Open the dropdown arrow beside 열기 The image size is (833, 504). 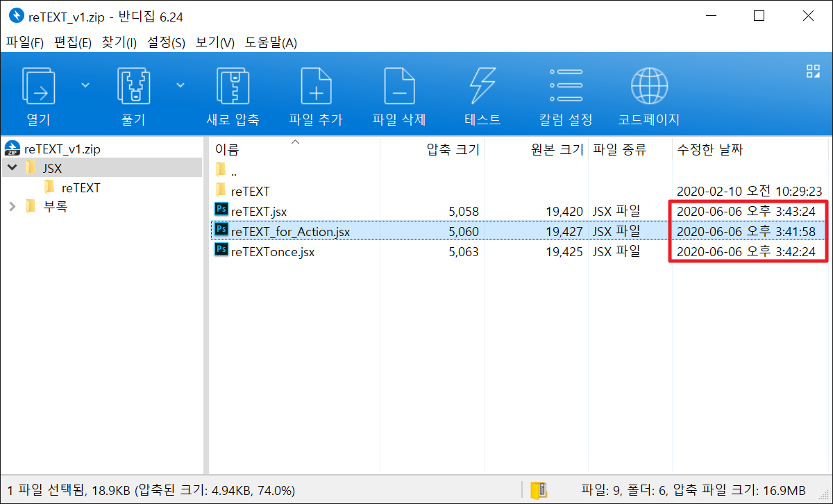point(85,83)
